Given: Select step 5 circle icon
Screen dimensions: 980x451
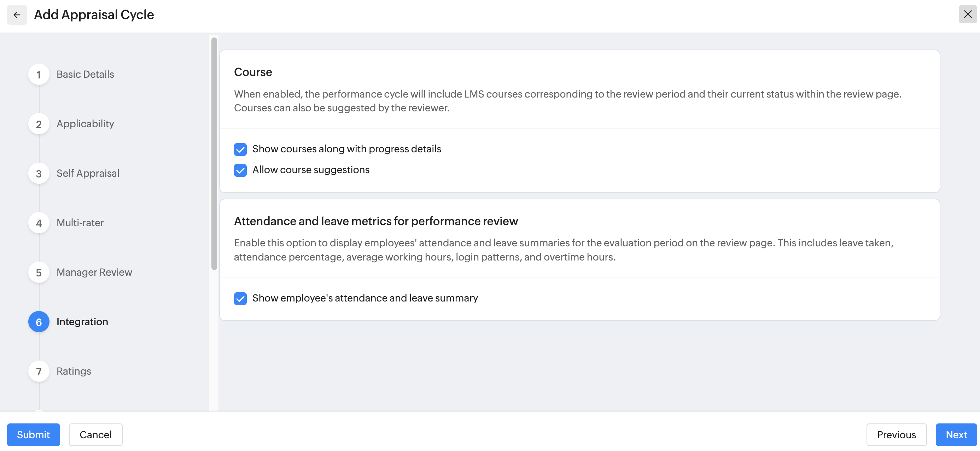Looking at the screenshot, I should point(39,272).
